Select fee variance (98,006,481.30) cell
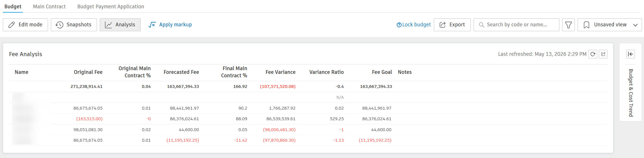The width and height of the screenshot is (644, 158). 279,130
